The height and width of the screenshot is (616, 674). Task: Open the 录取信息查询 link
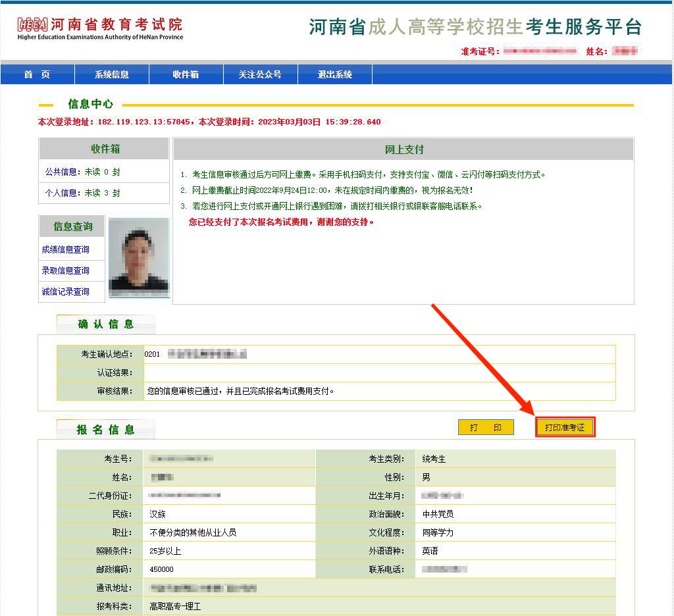66,270
